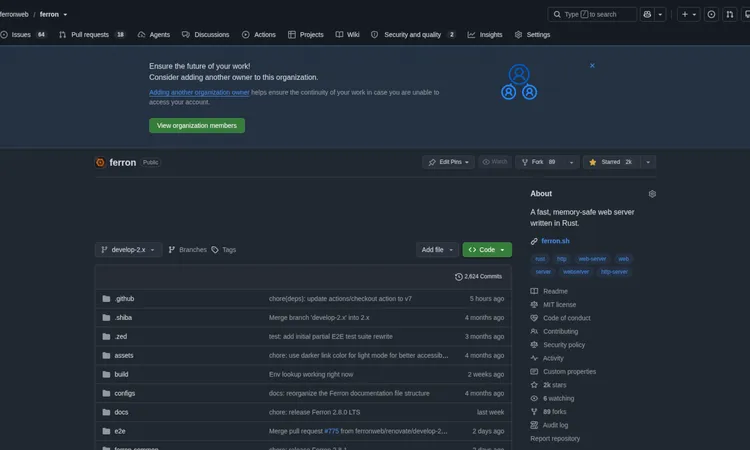Open the Agents tab
Viewport: 750px width, 450px height.
(x=154, y=34)
